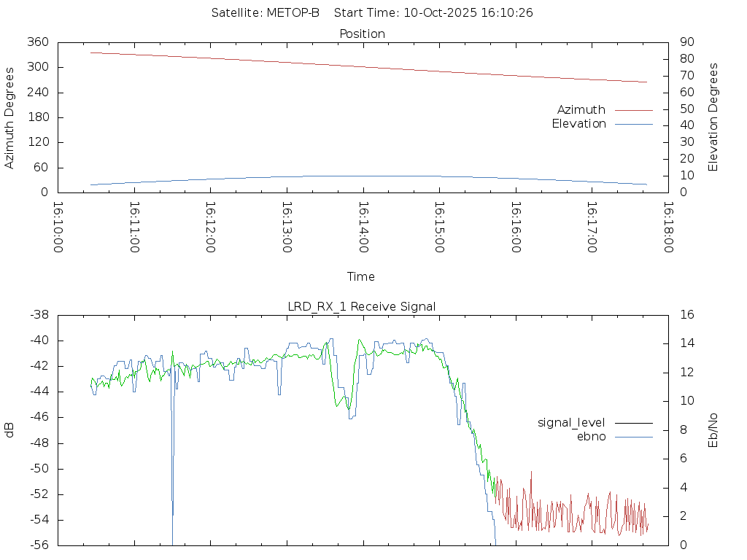Click the Azimuth legend label
This screenshot has height=560, width=747.
[x=581, y=110]
